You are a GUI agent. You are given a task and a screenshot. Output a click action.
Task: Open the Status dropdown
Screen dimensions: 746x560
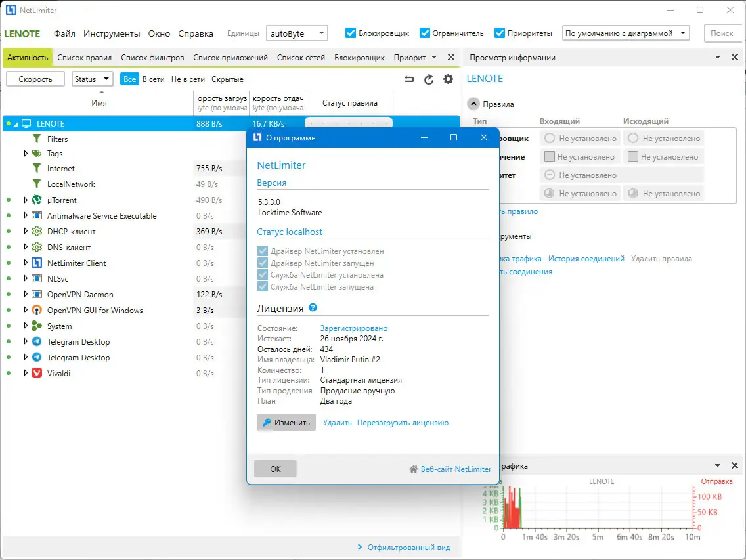[93, 79]
